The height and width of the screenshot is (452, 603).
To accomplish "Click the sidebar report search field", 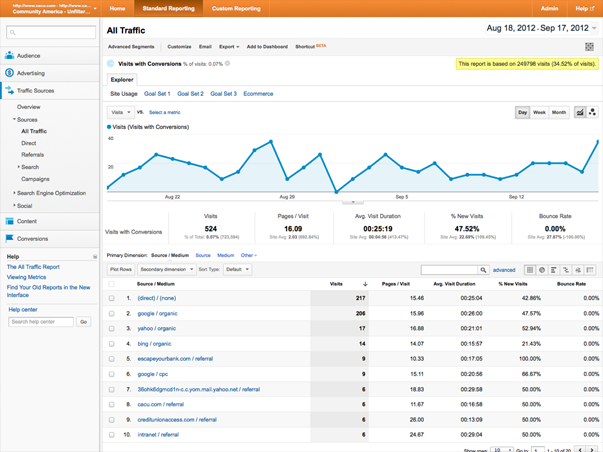I will (51, 32).
